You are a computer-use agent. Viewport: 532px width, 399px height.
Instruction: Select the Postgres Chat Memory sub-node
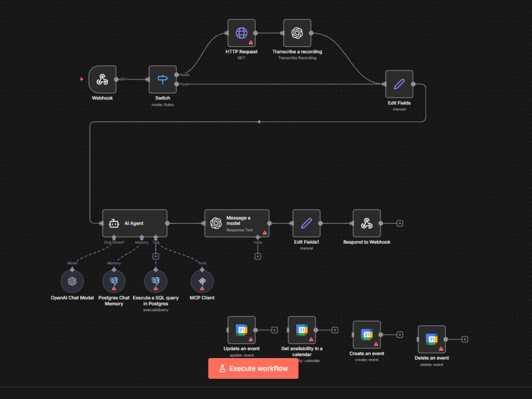114,281
